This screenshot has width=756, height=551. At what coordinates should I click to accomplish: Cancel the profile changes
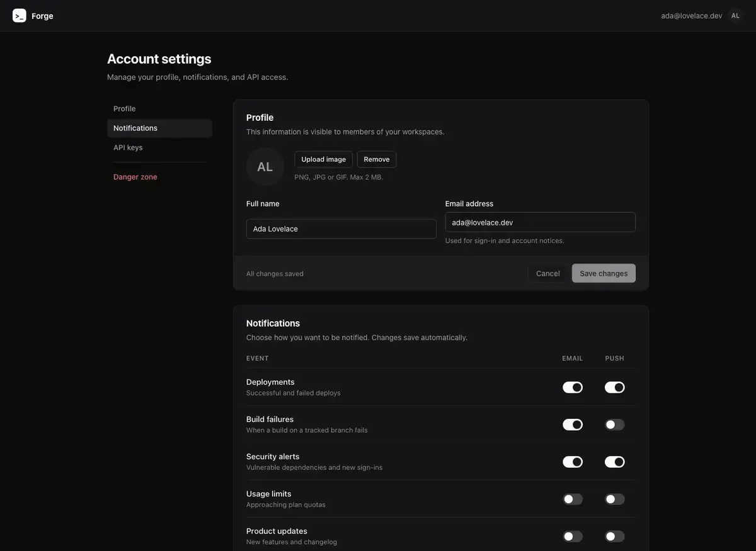pyautogui.click(x=547, y=273)
